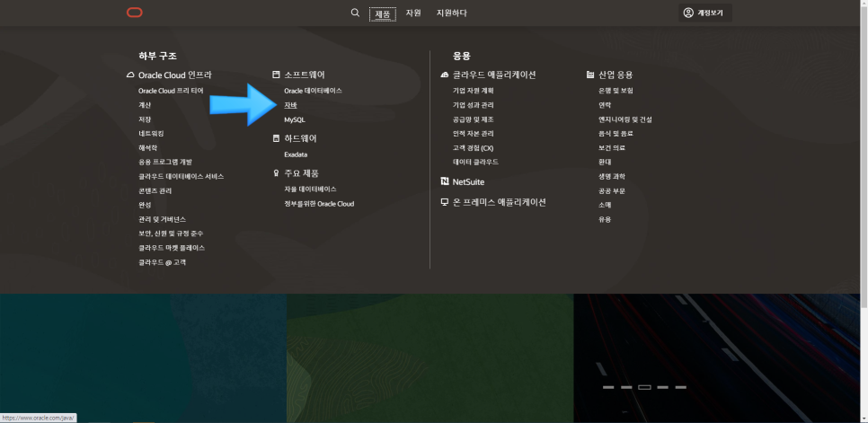Screen dimensions: 868x423
Task: Open 생명 과학 link
Action: tap(612, 176)
